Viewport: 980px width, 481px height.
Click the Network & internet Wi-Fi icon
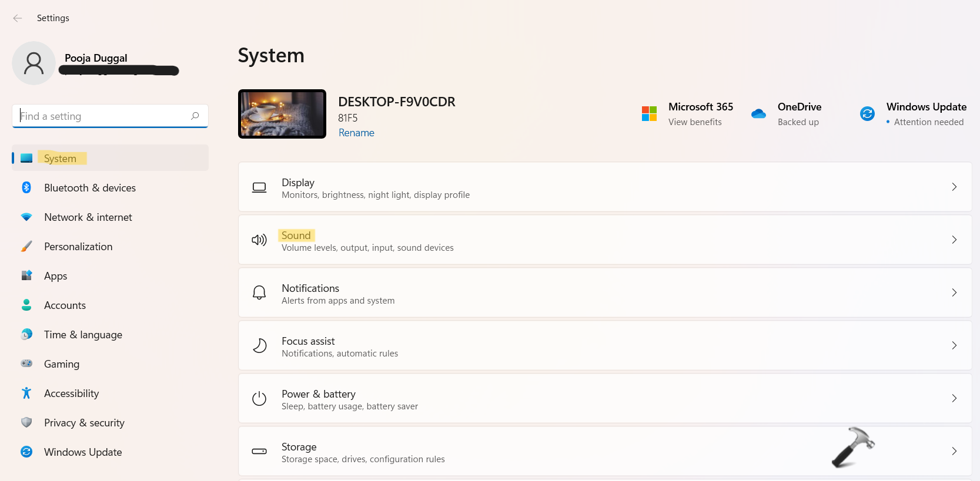coord(26,217)
